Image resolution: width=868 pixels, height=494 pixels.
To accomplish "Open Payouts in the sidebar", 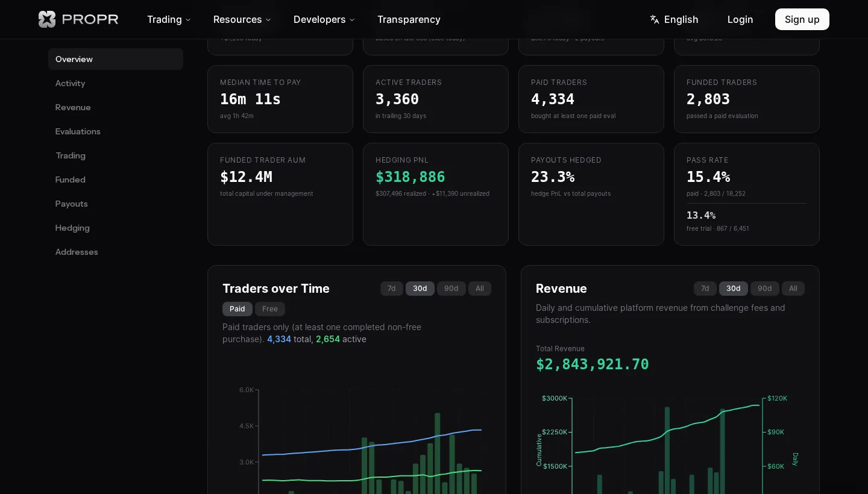I will [116, 204].
